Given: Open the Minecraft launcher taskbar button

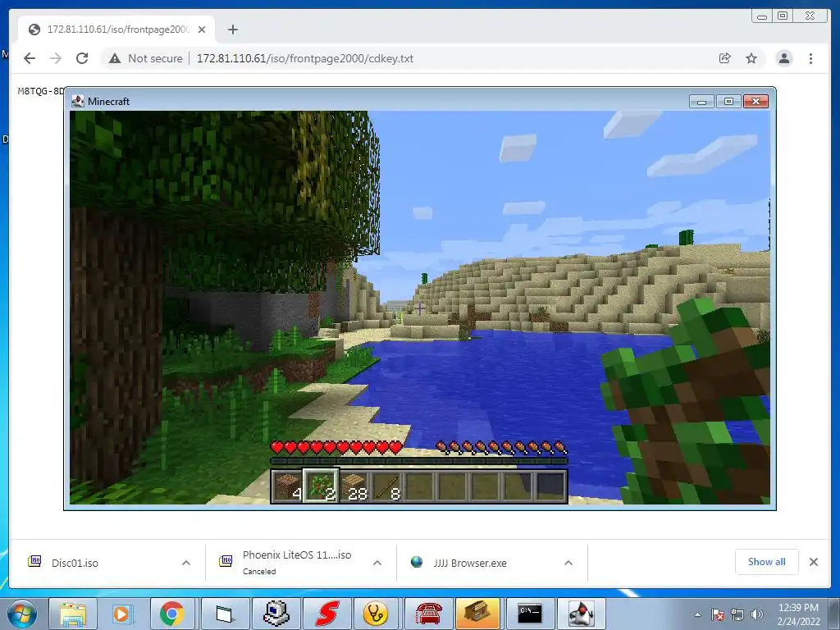Looking at the screenshot, I should (x=477, y=614).
